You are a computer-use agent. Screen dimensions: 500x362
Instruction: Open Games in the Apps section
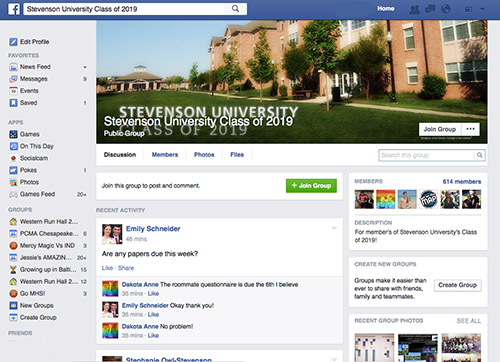click(x=29, y=134)
